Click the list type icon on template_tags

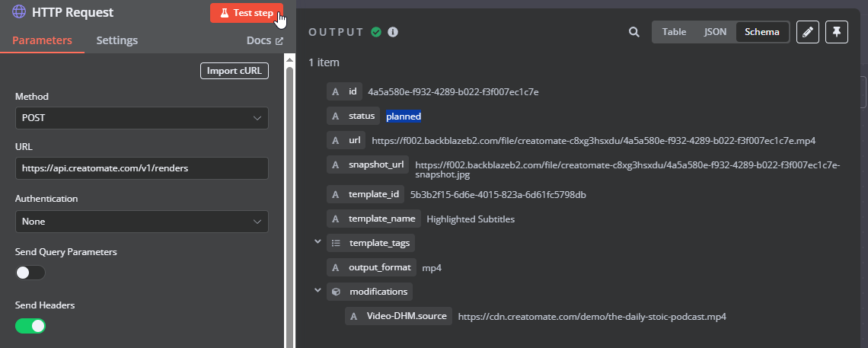tap(336, 243)
